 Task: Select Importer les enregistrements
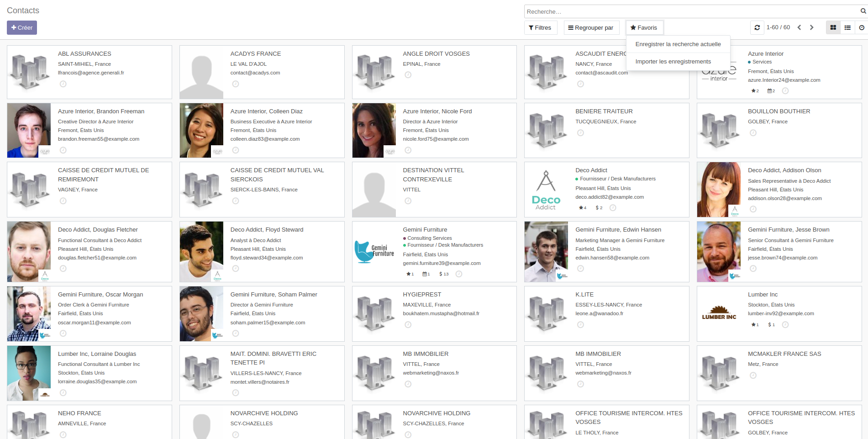click(678, 62)
